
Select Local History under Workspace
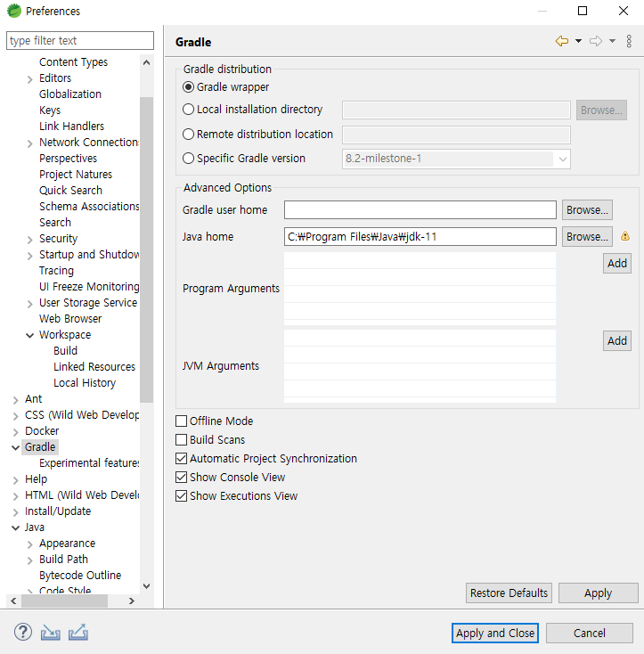85,383
